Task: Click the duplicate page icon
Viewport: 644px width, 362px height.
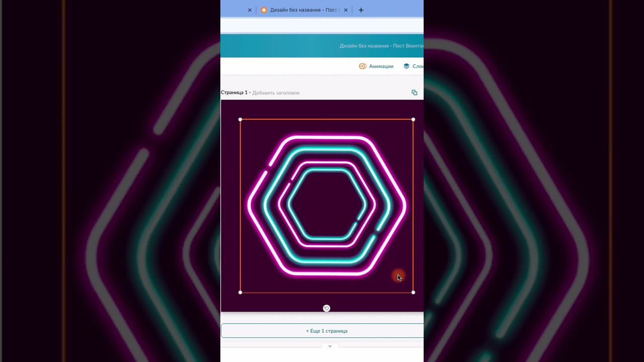Action: (414, 93)
